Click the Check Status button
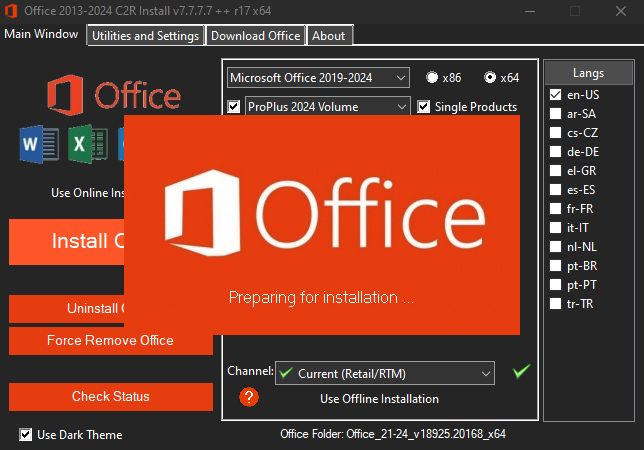The width and height of the screenshot is (644, 450). coord(111,397)
